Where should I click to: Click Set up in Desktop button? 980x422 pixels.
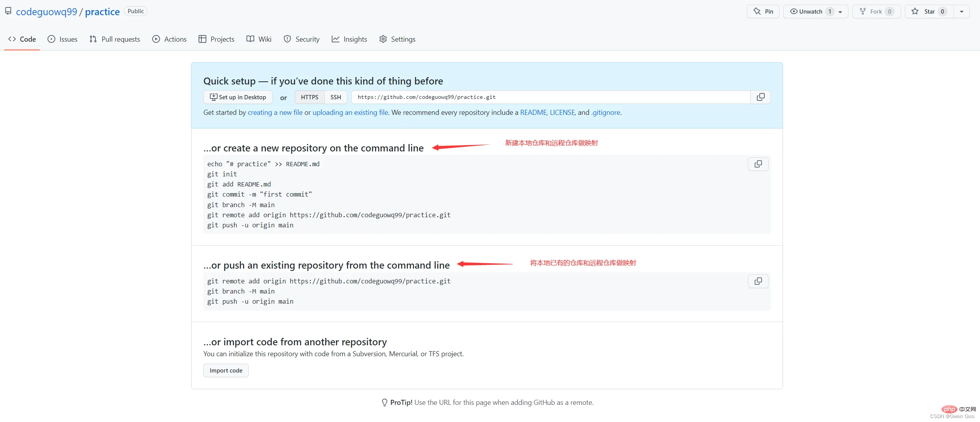(x=238, y=97)
